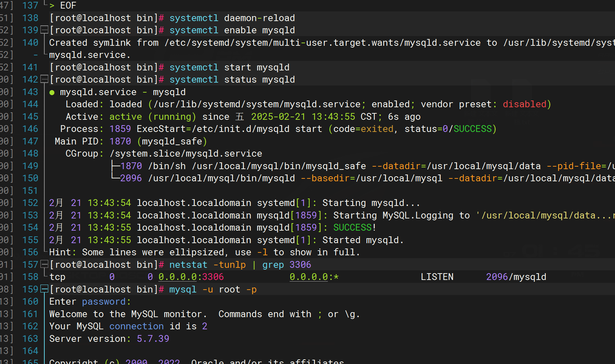Image resolution: width=615 pixels, height=364 pixels.
Task: Click the green status dot before mysqld.service
Action: point(52,93)
